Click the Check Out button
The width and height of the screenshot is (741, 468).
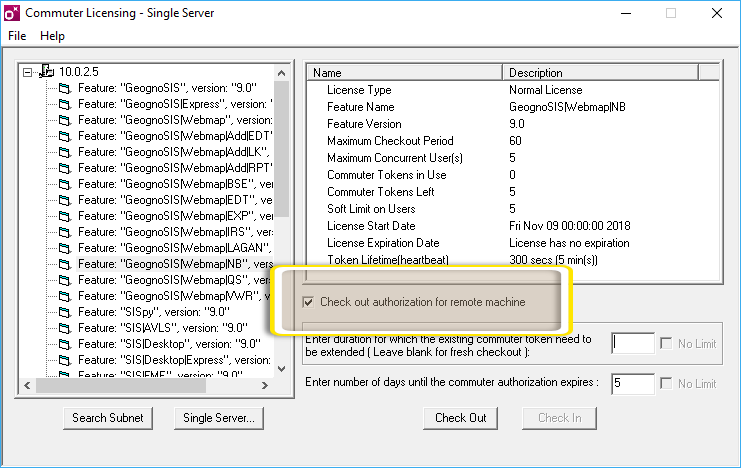(460, 418)
